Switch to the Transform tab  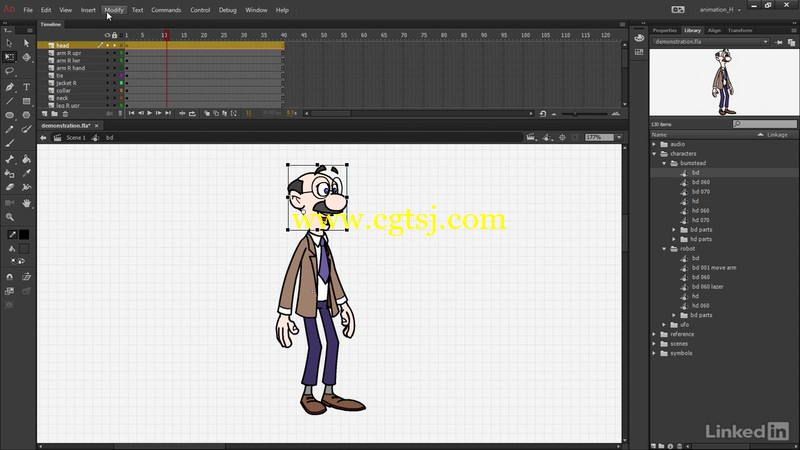[740, 31]
